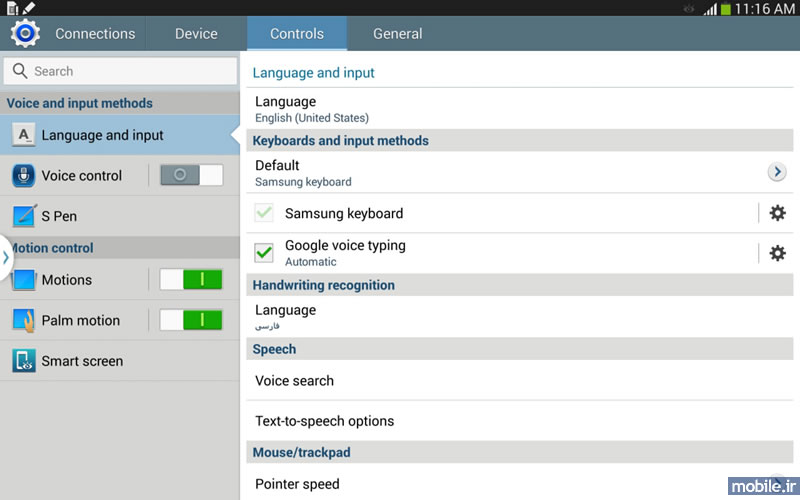This screenshot has width=800, height=500.
Task: Switch to the General tab
Action: tap(397, 34)
